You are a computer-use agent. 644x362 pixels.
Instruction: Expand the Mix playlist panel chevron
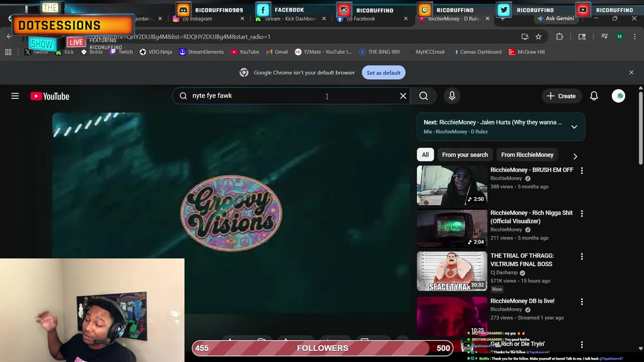574,127
